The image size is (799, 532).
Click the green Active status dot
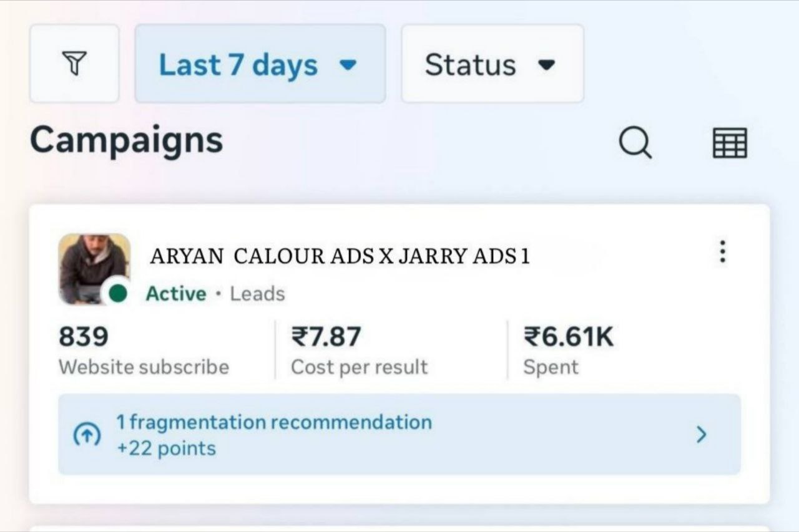[x=117, y=294]
